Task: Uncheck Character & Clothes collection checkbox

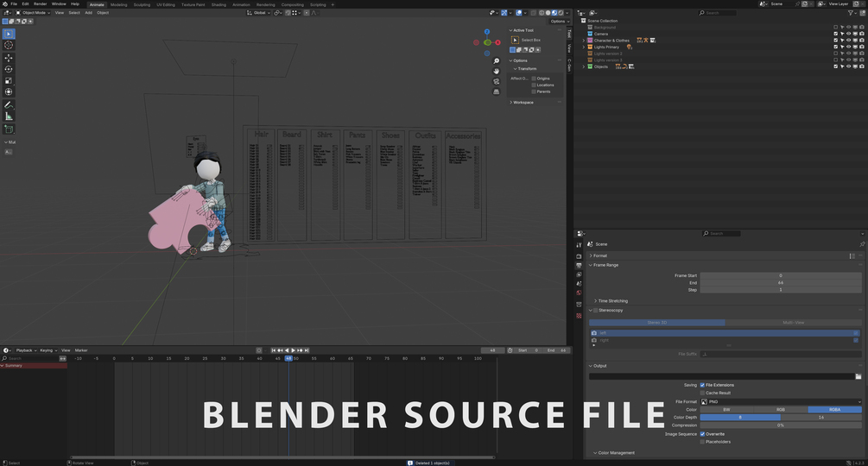Action: [836, 41]
